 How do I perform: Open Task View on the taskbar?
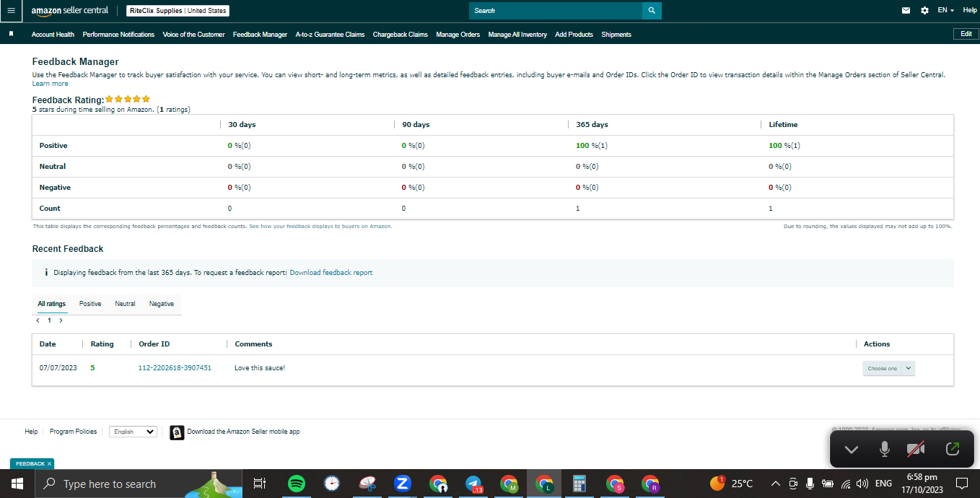coord(260,484)
